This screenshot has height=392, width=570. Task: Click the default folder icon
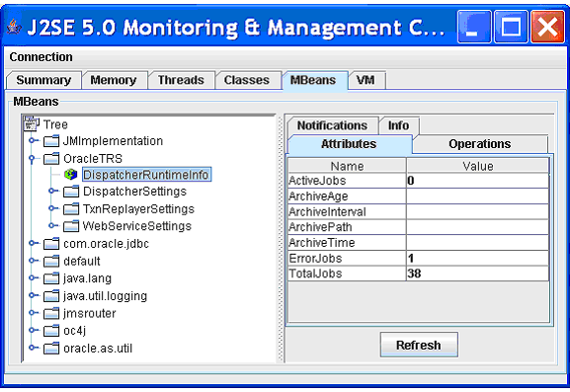pyautogui.click(x=51, y=261)
